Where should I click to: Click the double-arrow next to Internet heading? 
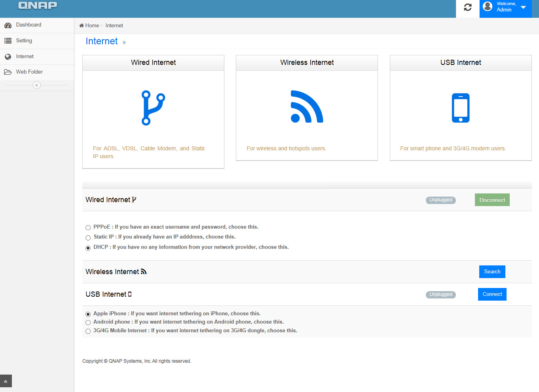coord(124,42)
